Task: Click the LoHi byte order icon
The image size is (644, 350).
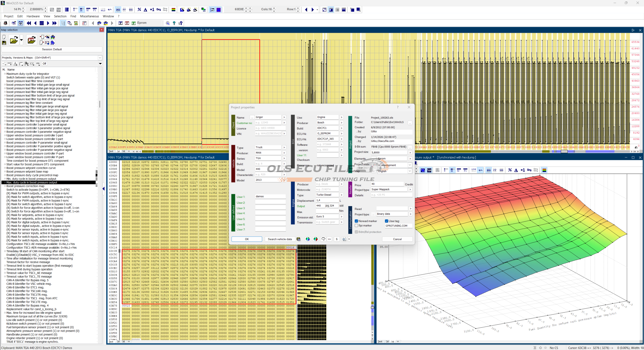Action: coord(103,10)
